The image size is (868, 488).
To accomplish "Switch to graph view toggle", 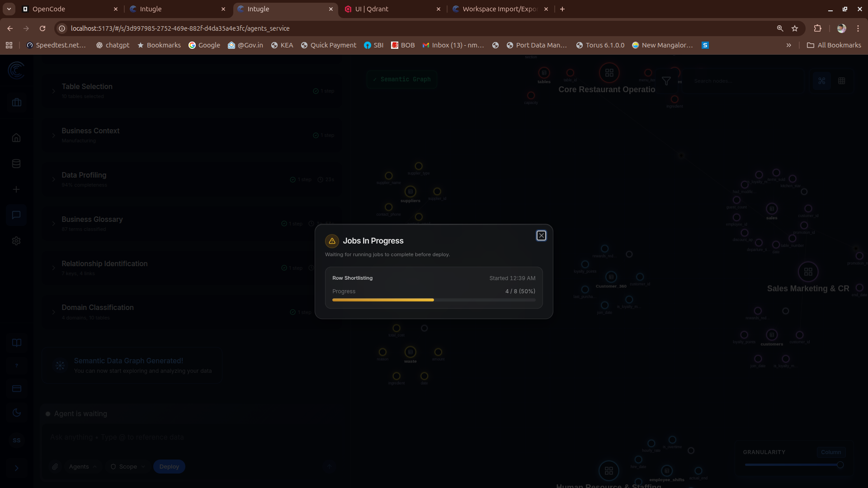I will [822, 81].
